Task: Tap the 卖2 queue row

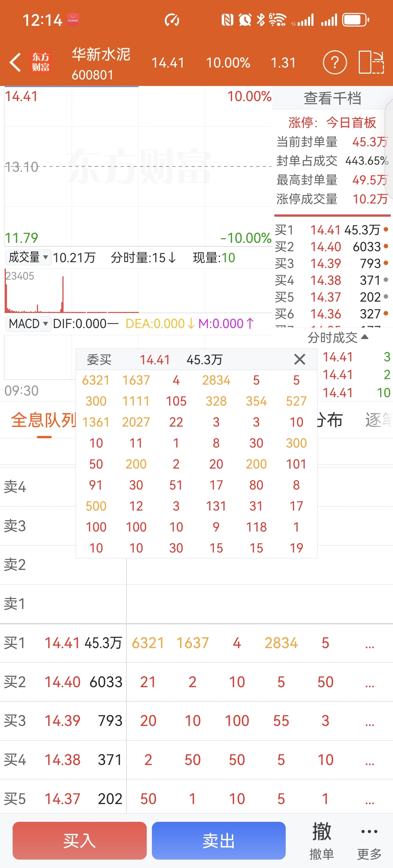Action: tap(196, 565)
